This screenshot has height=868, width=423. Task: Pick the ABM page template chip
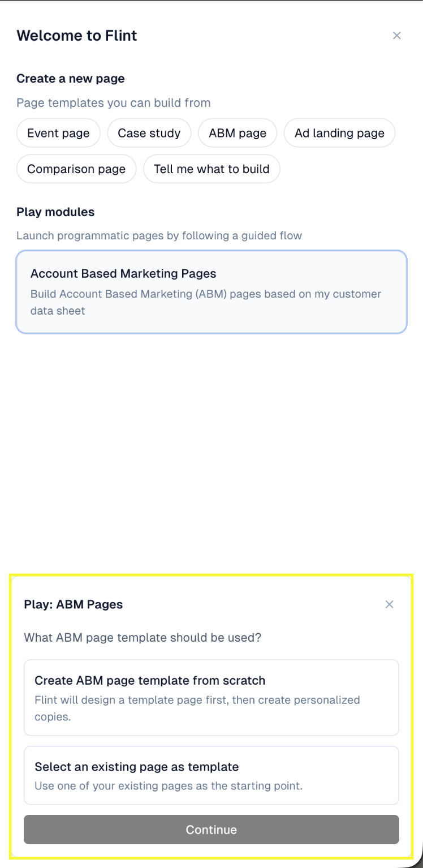pyautogui.click(x=238, y=133)
